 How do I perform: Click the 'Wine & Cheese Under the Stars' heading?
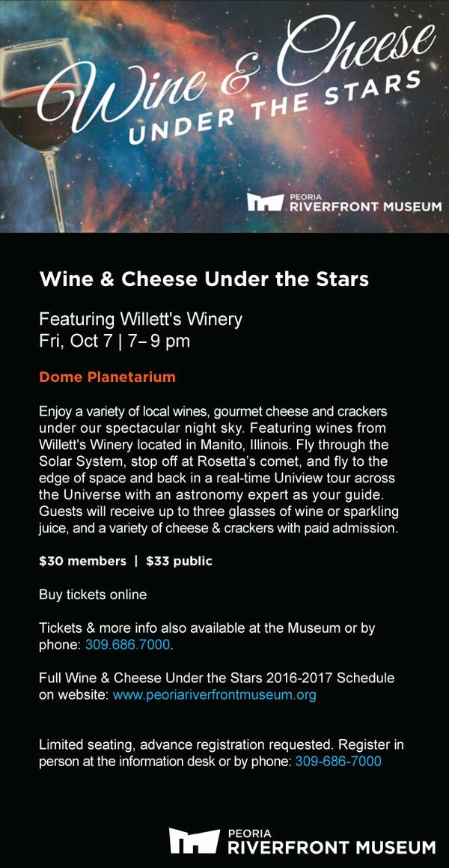[x=204, y=279]
